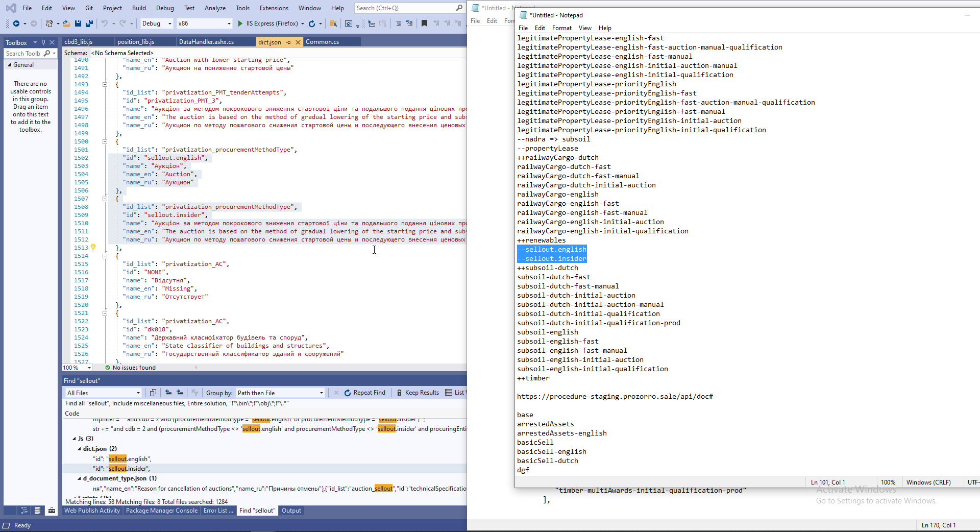Click the prozorro.sale API URL line in Notepad
Image resolution: width=980 pixels, height=532 pixels.
click(x=615, y=397)
